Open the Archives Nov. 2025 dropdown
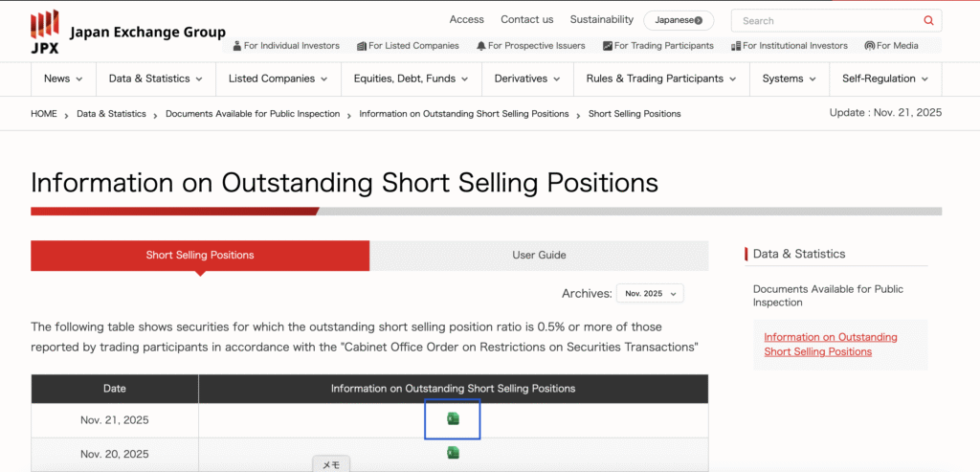 click(x=650, y=294)
